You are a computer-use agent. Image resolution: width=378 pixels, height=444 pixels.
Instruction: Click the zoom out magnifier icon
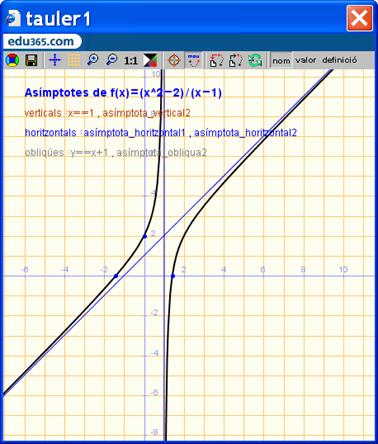click(111, 60)
